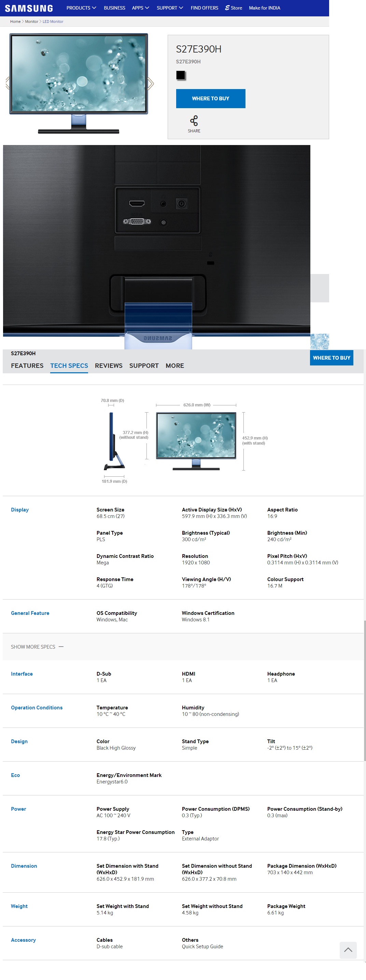The image size is (366, 980).
Task: Click the Power Supply value 'AC 100 ~ 240 V'
Action: pyautogui.click(x=113, y=816)
